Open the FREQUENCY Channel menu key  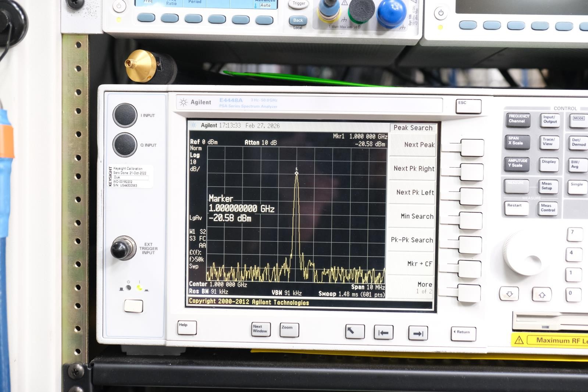coord(518,120)
